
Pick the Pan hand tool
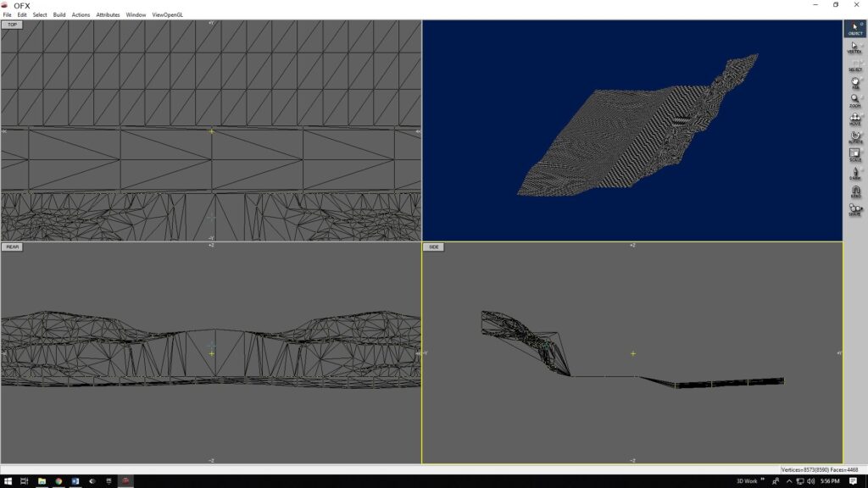tap(854, 83)
